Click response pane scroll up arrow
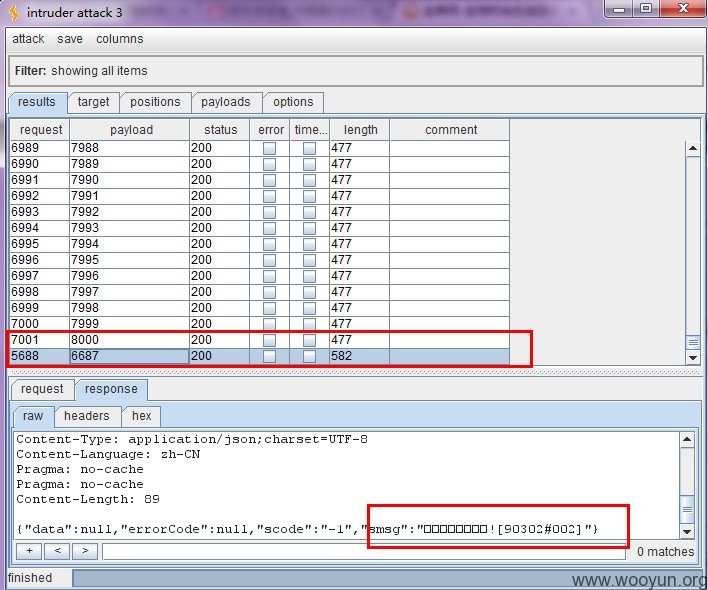Image resolution: width=708 pixels, height=590 pixels. [x=687, y=439]
